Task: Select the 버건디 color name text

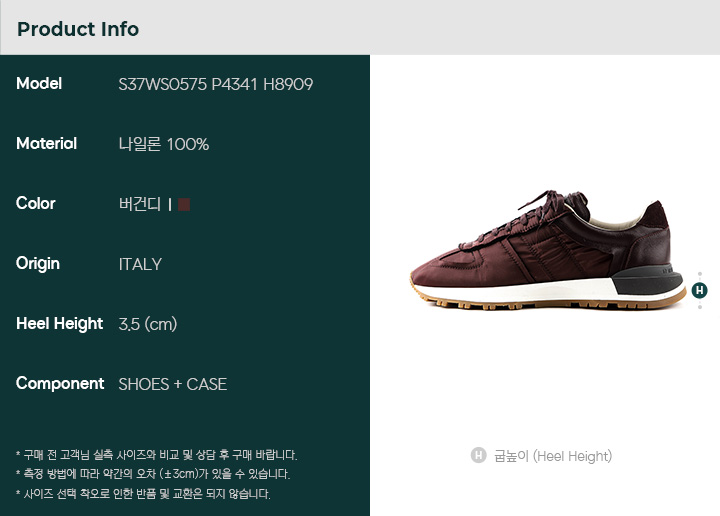Action: (x=140, y=204)
